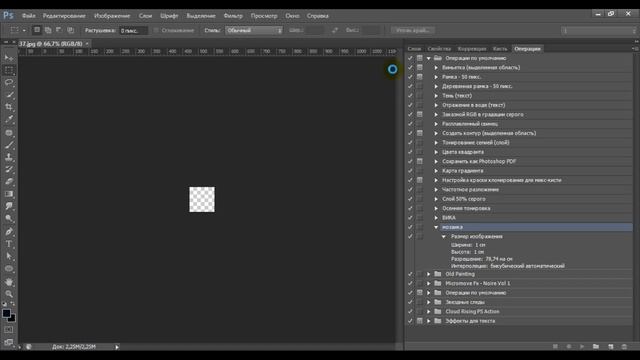Collapse the мозаика action
This screenshot has width=640, height=360.
click(x=436, y=227)
